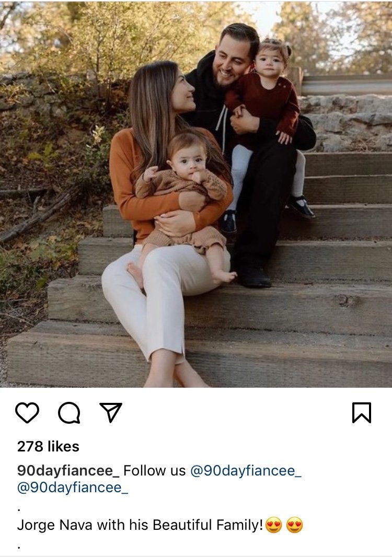The image size is (392, 557).
Task: Click the stone wall behind the family
Action: coord(350,120)
